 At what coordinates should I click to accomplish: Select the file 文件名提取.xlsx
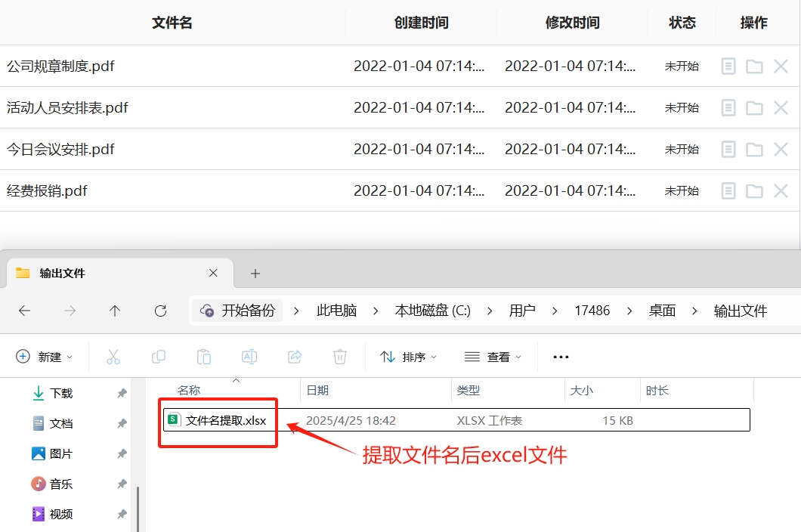[456, 420]
